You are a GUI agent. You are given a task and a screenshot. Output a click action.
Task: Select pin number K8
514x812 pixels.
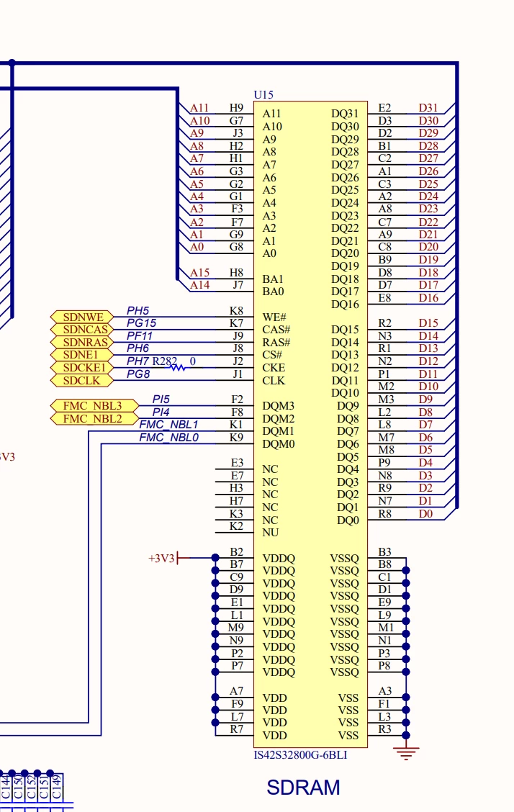point(236,311)
